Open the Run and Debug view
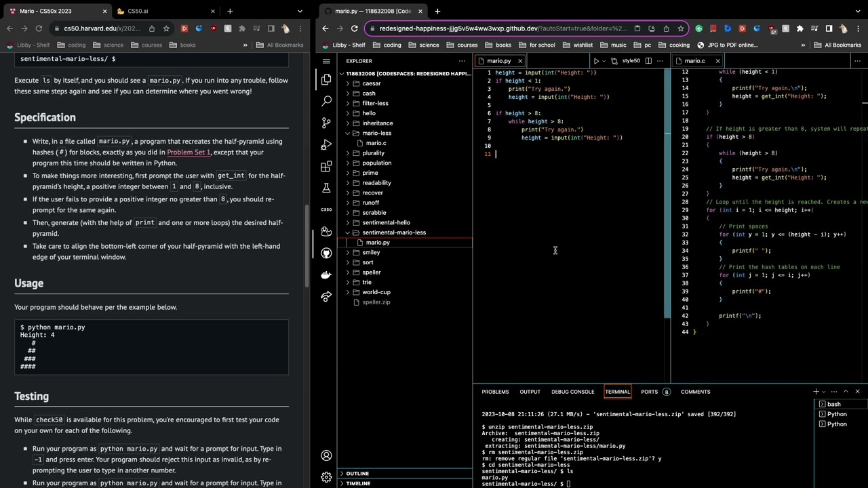The width and height of the screenshot is (868, 488). pyautogui.click(x=326, y=145)
